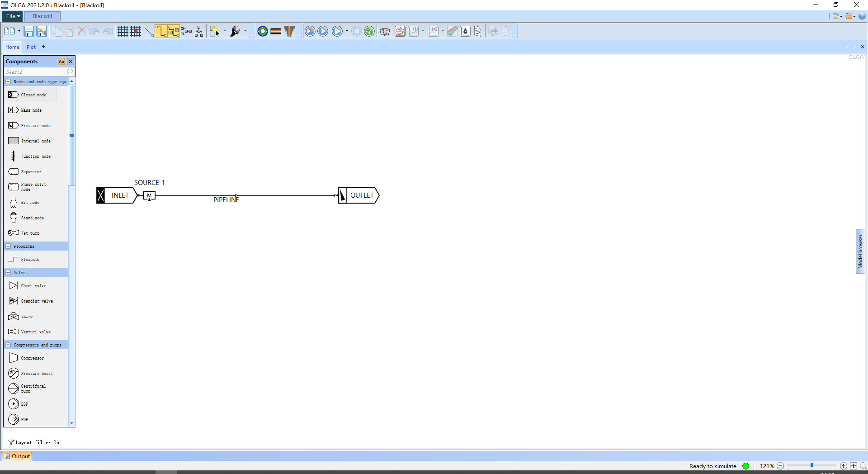Switch to the Plot tab
868x474 pixels.
(x=31, y=47)
